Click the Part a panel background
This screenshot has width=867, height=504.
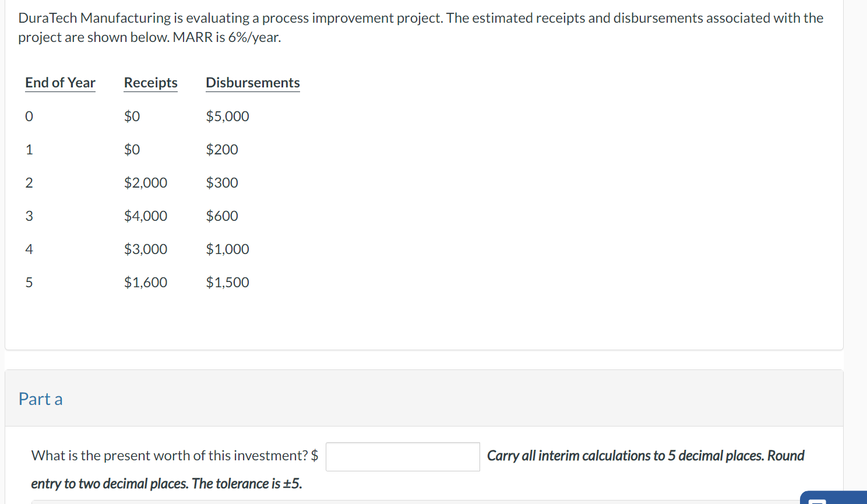(408, 399)
